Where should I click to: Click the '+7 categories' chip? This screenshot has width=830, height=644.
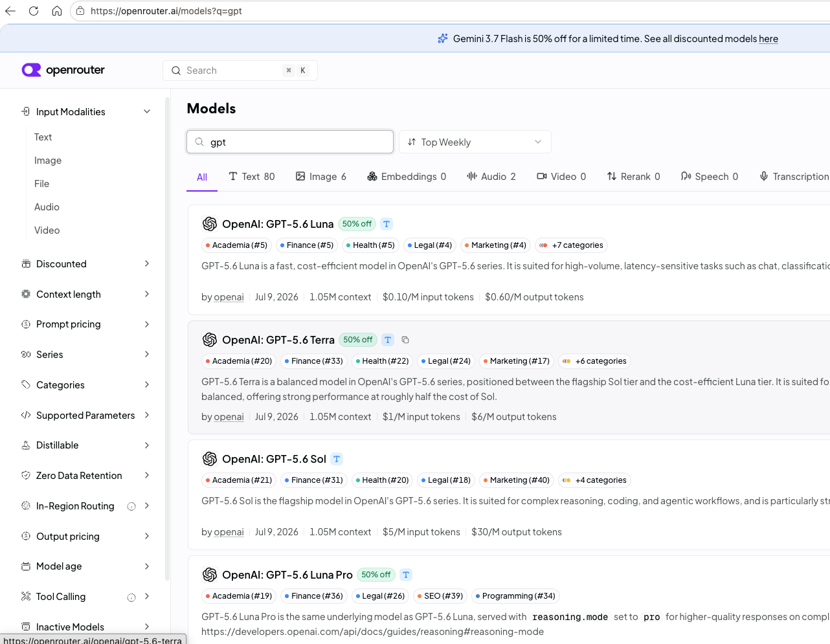pos(572,245)
